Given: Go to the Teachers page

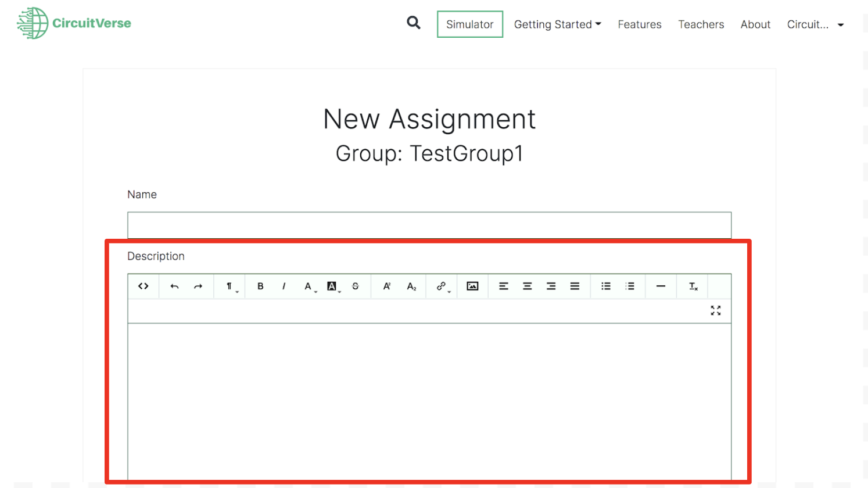Looking at the screenshot, I should [701, 24].
